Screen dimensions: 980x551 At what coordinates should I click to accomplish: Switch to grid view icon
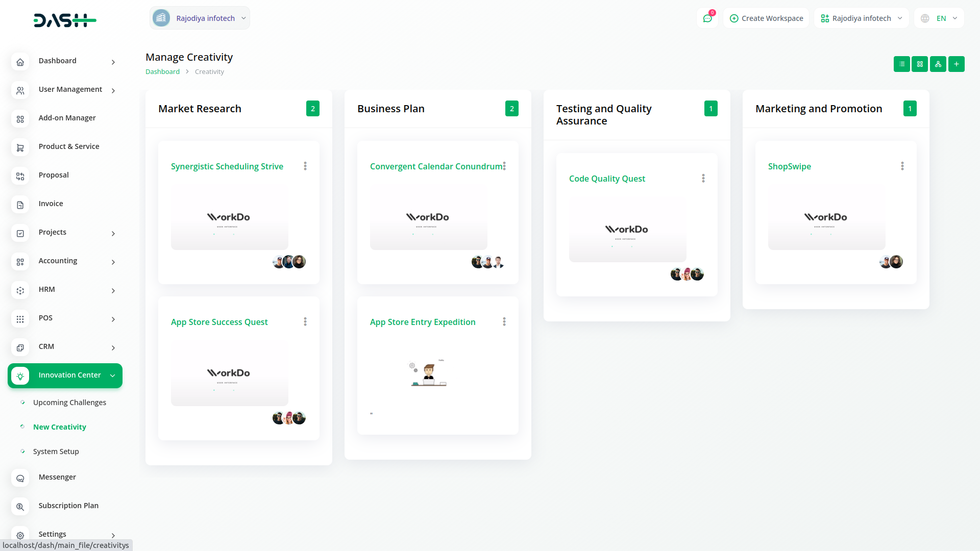(x=920, y=64)
